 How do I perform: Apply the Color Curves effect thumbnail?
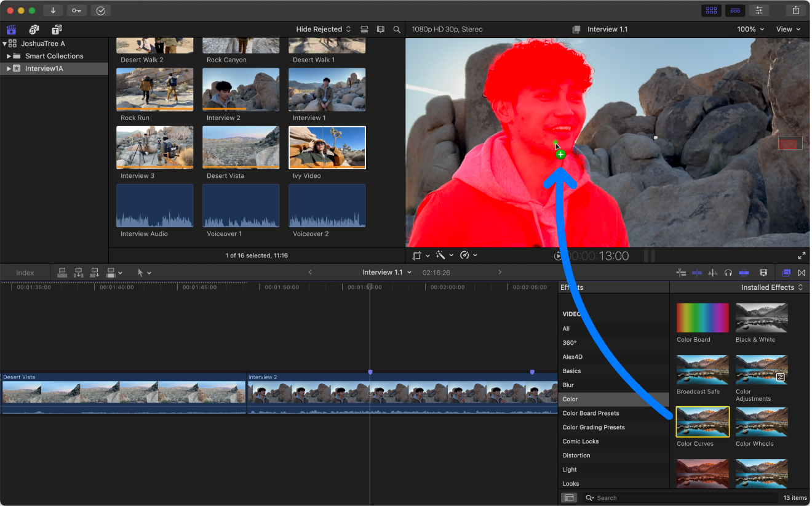click(x=702, y=423)
